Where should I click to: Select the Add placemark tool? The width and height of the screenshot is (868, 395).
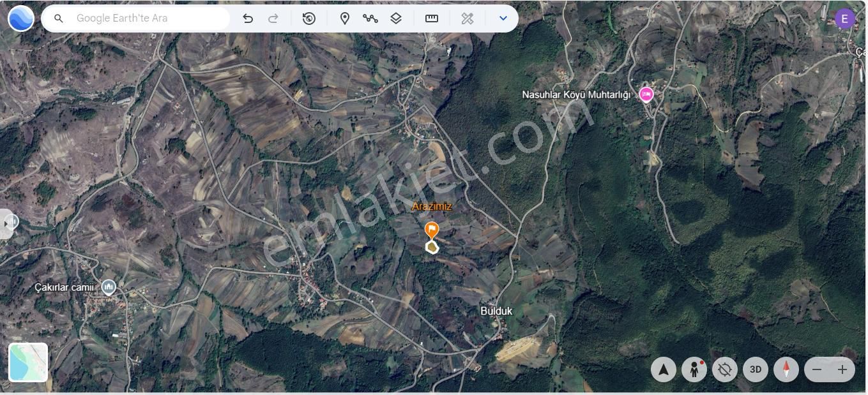345,18
